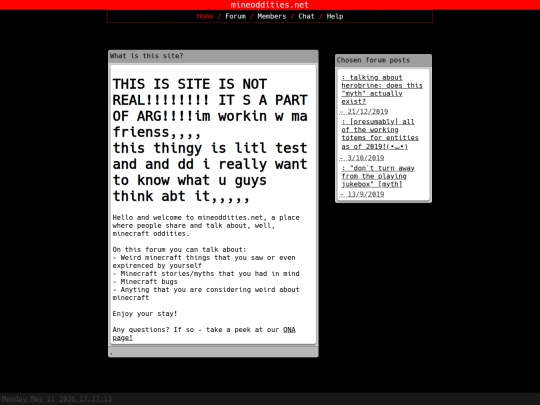Open the playing jukebox myth post
The width and height of the screenshot is (540, 405).
[378, 176]
